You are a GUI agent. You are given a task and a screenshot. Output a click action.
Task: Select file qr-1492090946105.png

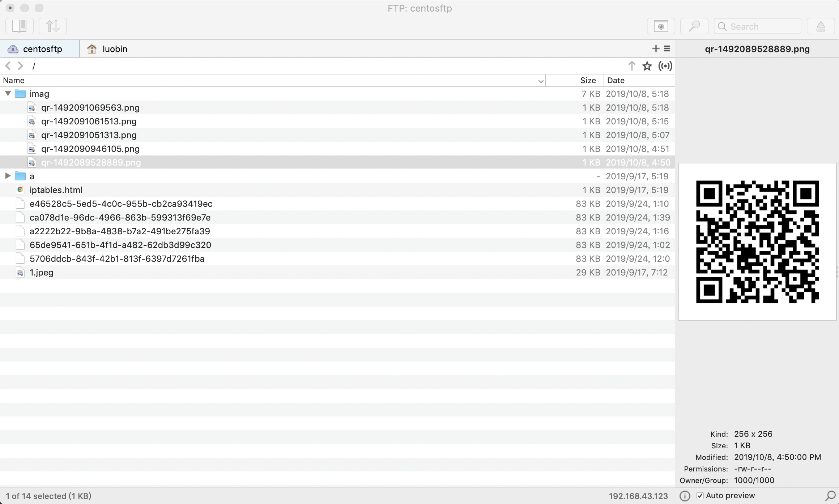[90, 149]
